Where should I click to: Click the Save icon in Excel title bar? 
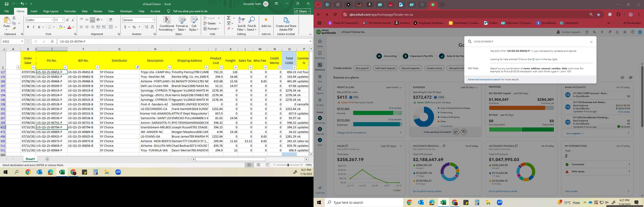coord(7,4)
